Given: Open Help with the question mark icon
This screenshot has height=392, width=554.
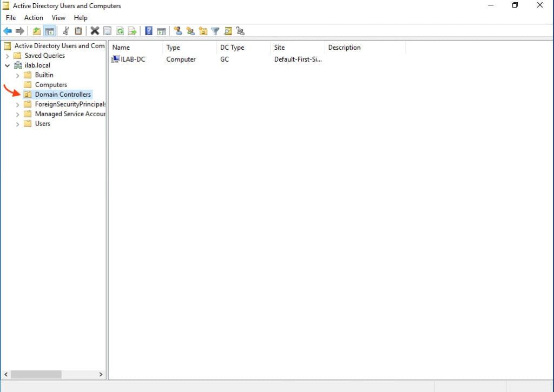Looking at the screenshot, I should [148, 31].
